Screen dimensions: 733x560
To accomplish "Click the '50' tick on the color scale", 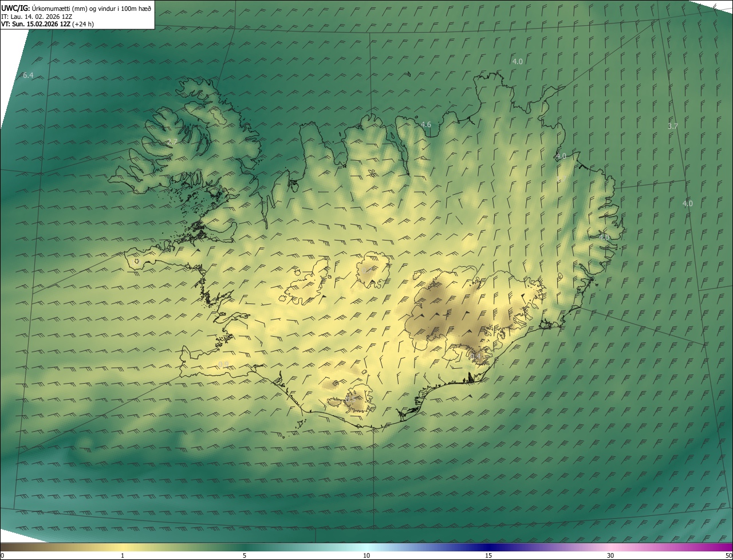I will click(x=728, y=555).
